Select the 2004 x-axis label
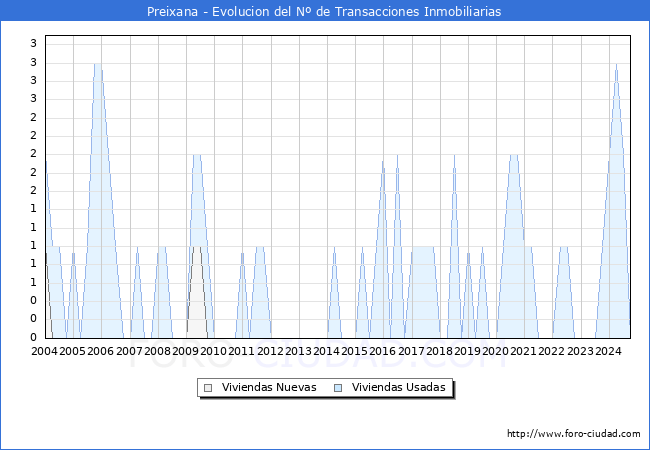The width and height of the screenshot is (650, 450). coord(45,351)
